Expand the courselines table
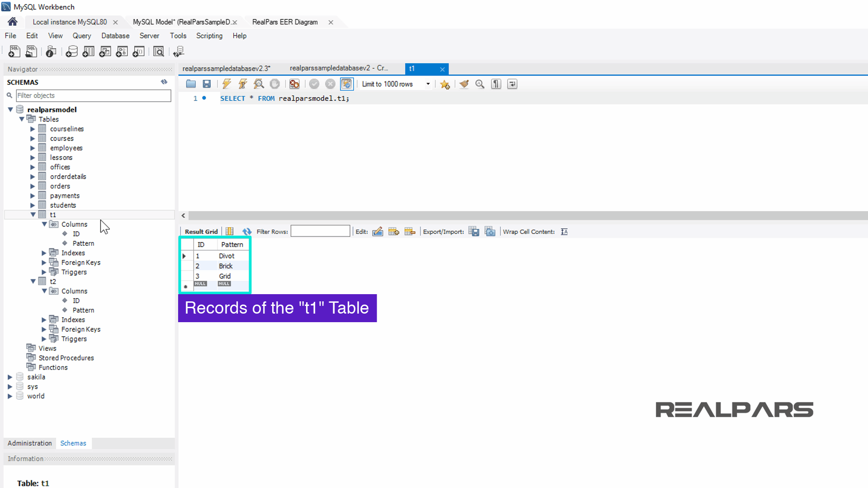868x488 pixels. tap(33, 129)
